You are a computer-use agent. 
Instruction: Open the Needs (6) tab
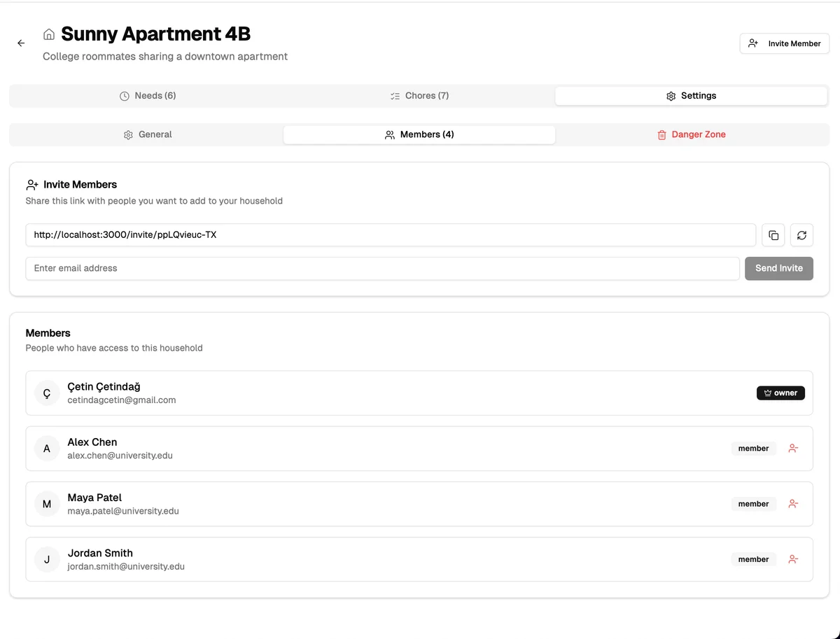(x=148, y=96)
